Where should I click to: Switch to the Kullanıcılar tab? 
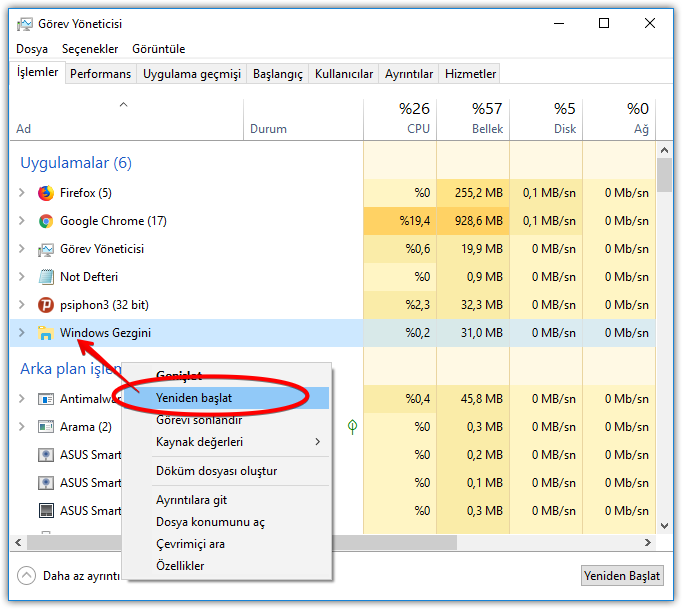pyautogui.click(x=344, y=74)
